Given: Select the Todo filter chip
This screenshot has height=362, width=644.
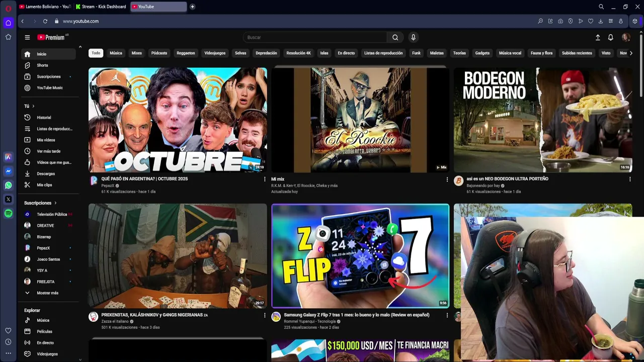Looking at the screenshot, I should 96,53.
